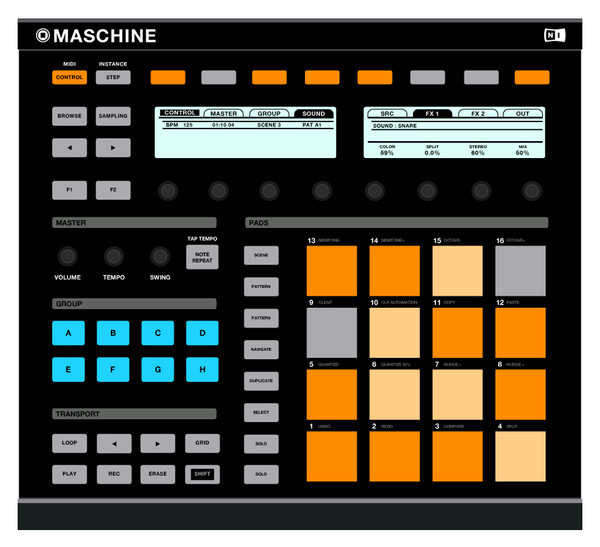Click the SCENE button

point(261,255)
